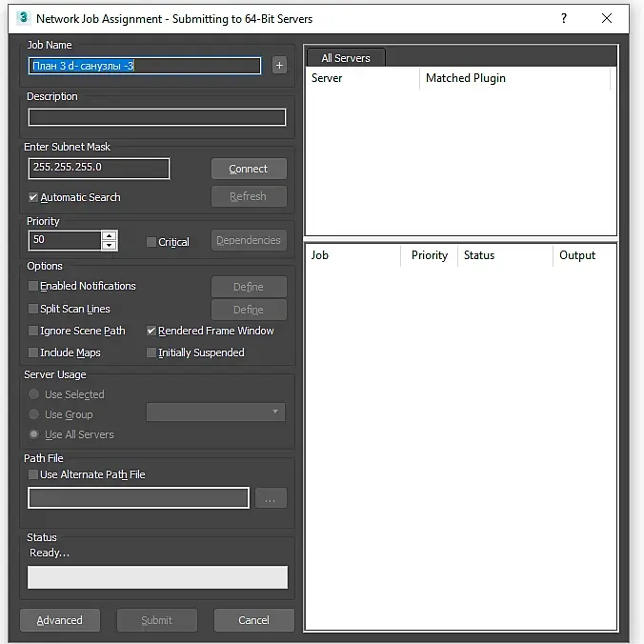Click the Priority value field
The height and width of the screenshot is (644, 644).
[65, 240]
